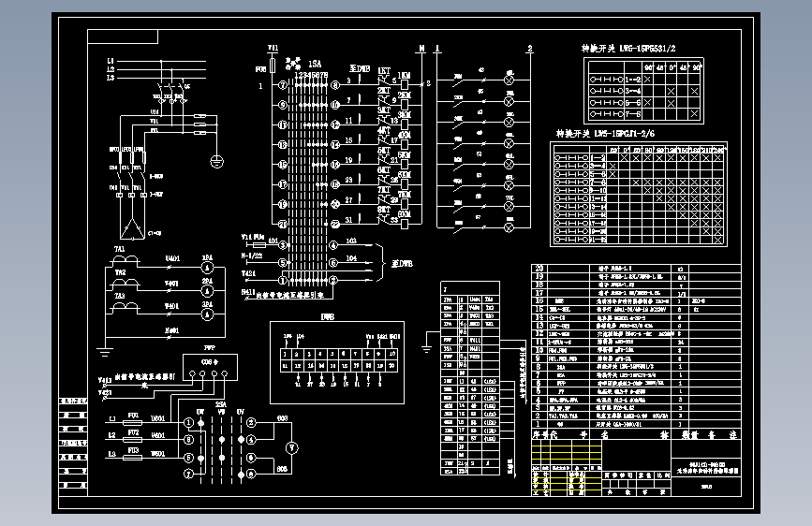
Task: Select the FU3 fuse label
Action: 133,450
